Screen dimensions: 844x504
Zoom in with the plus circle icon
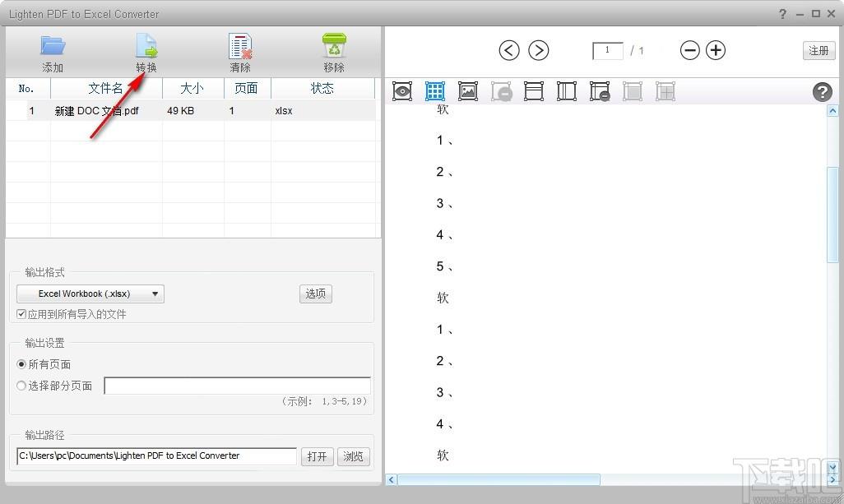click(716, 50)
